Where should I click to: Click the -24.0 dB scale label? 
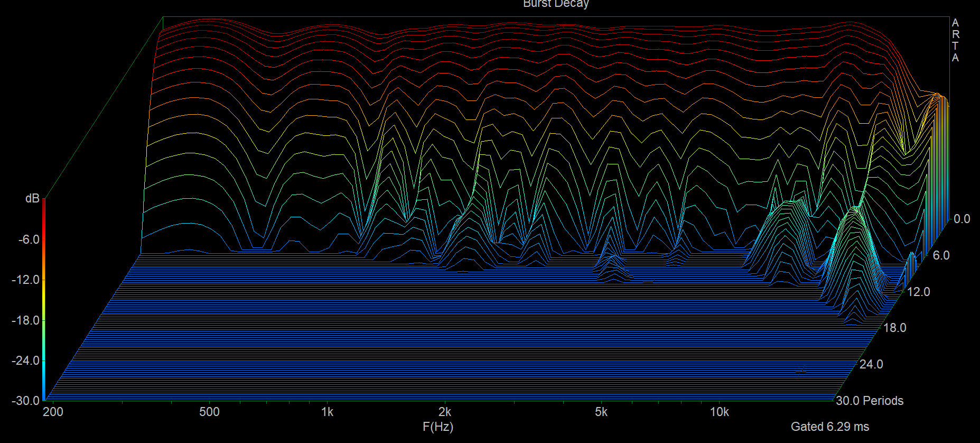(25, 361)
